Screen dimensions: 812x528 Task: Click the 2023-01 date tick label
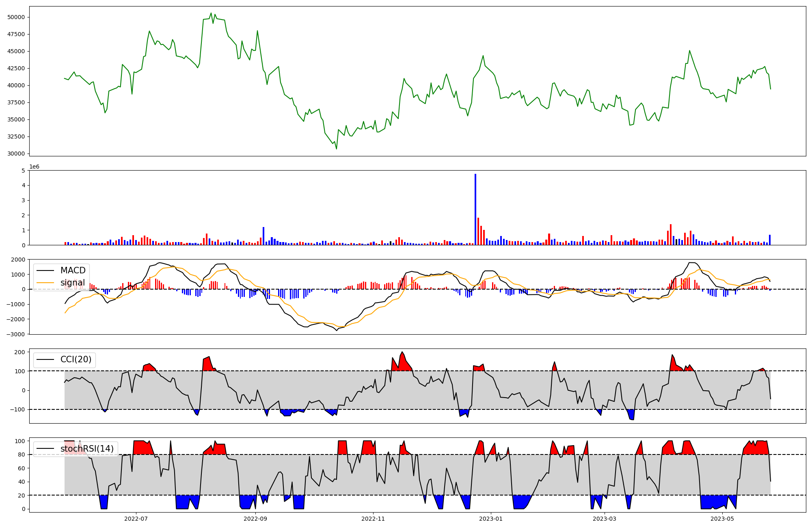[x=491, y=519]
